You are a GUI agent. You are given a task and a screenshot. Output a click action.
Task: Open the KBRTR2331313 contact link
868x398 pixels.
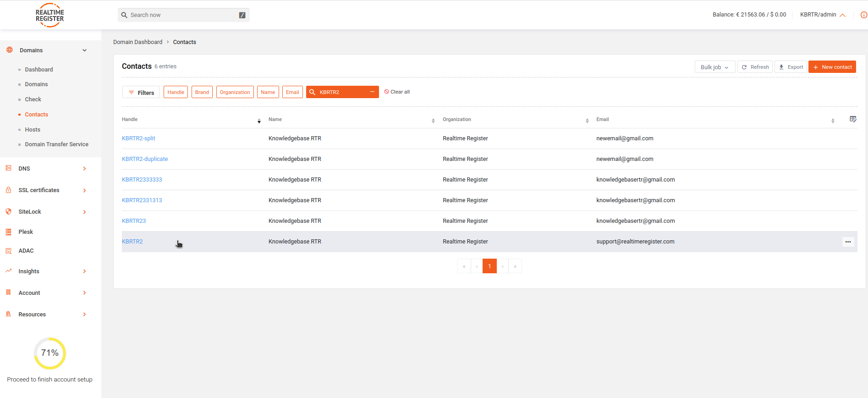[x=142, y=200]
